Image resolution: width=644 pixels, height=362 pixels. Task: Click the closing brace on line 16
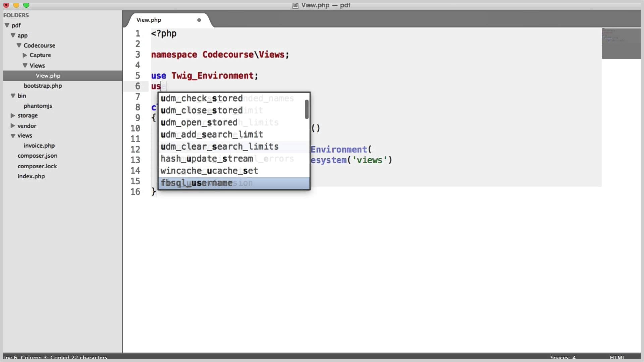(154, 192)
